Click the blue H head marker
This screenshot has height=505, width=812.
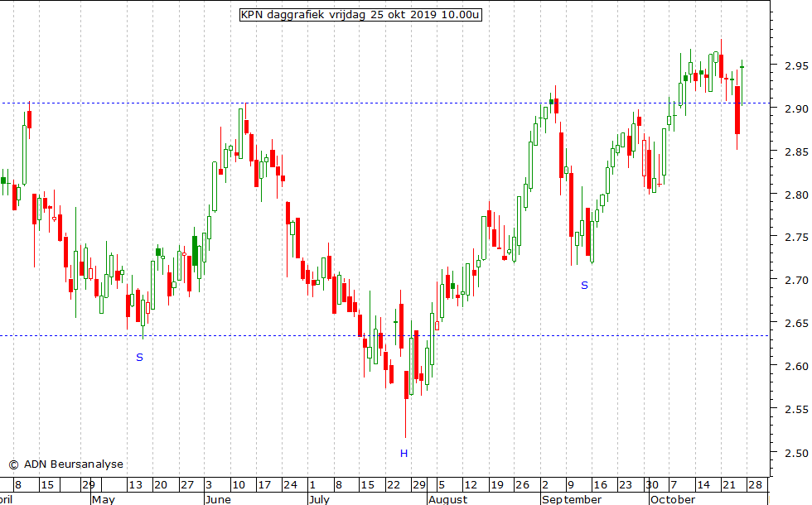coord(404,454)
